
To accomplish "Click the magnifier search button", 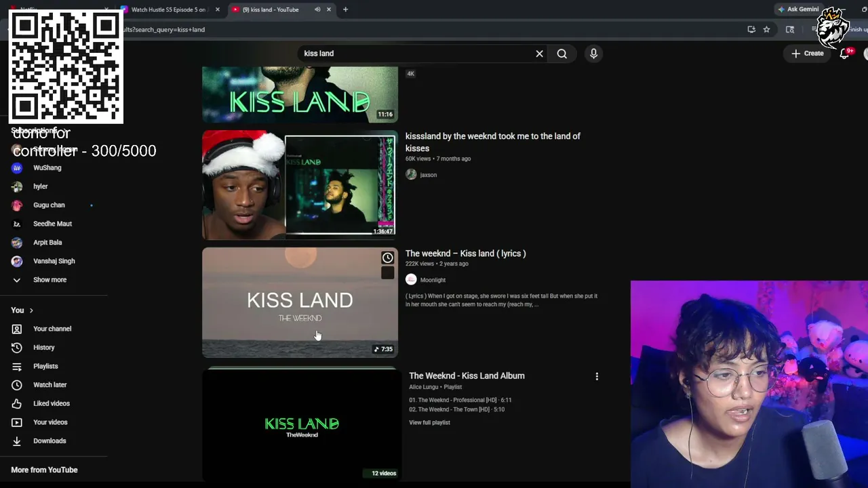I will [x=562, y=54].
